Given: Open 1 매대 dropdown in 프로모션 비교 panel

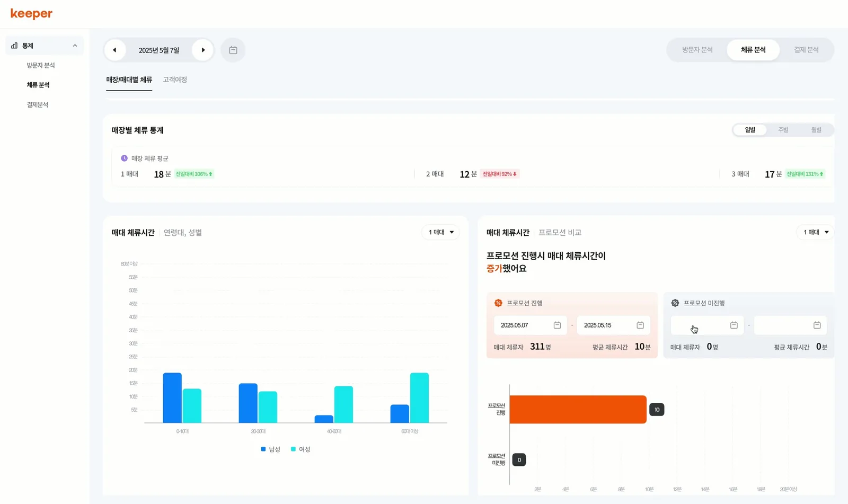Looking at the screenshot, I should 816,232.
